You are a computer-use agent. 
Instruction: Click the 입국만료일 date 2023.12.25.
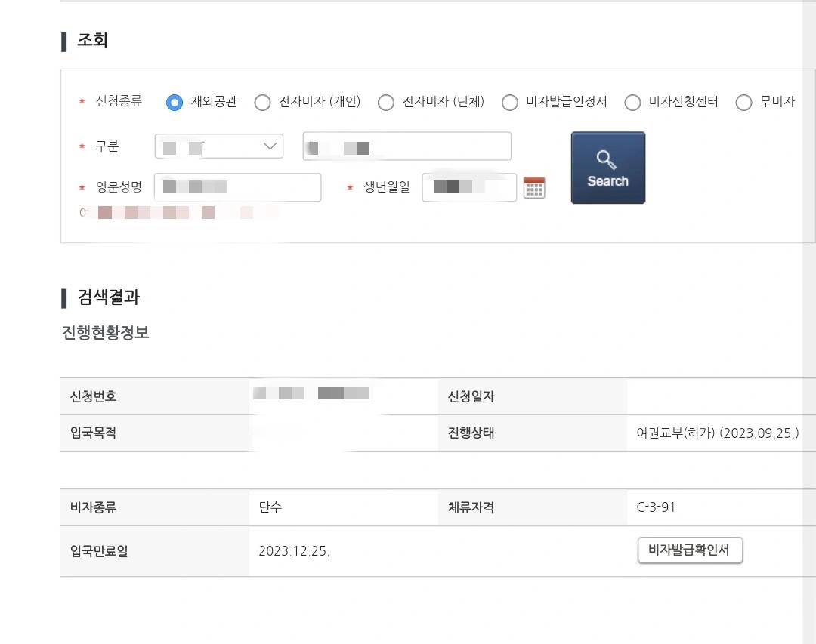(294, 551)
